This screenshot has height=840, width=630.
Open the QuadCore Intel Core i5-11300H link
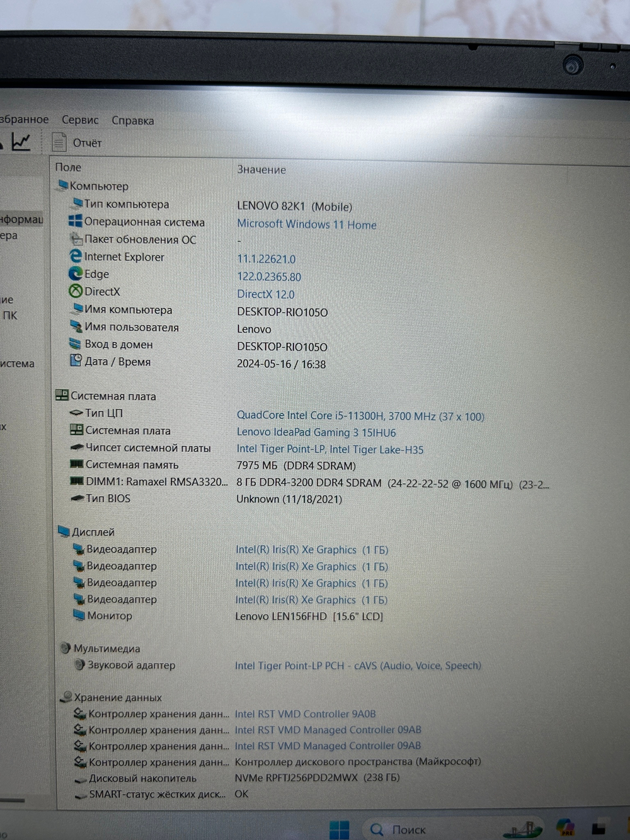click(360, 416)
